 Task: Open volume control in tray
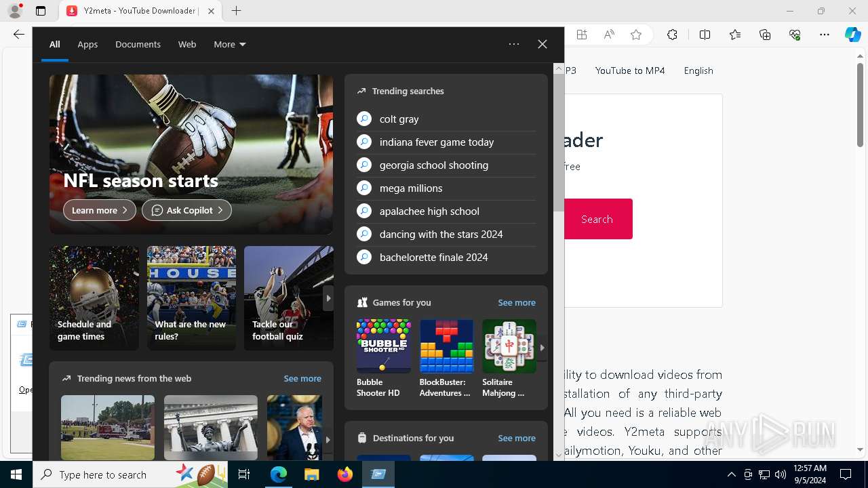(781, 474)
